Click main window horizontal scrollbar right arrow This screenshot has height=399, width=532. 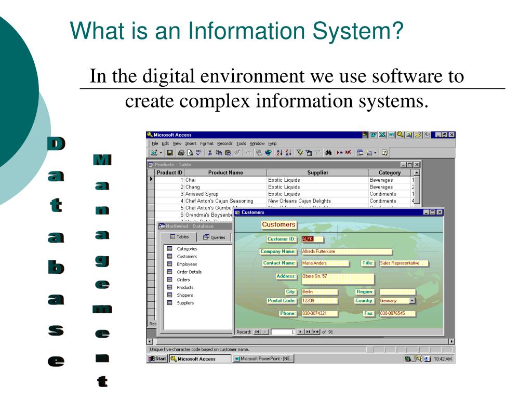click(x=451, y=341)
